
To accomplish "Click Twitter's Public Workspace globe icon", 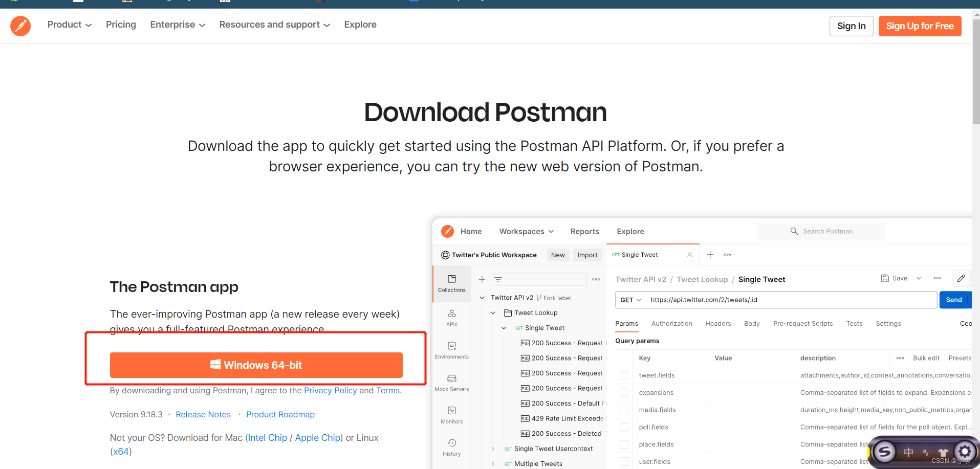I will click(445, 255).
